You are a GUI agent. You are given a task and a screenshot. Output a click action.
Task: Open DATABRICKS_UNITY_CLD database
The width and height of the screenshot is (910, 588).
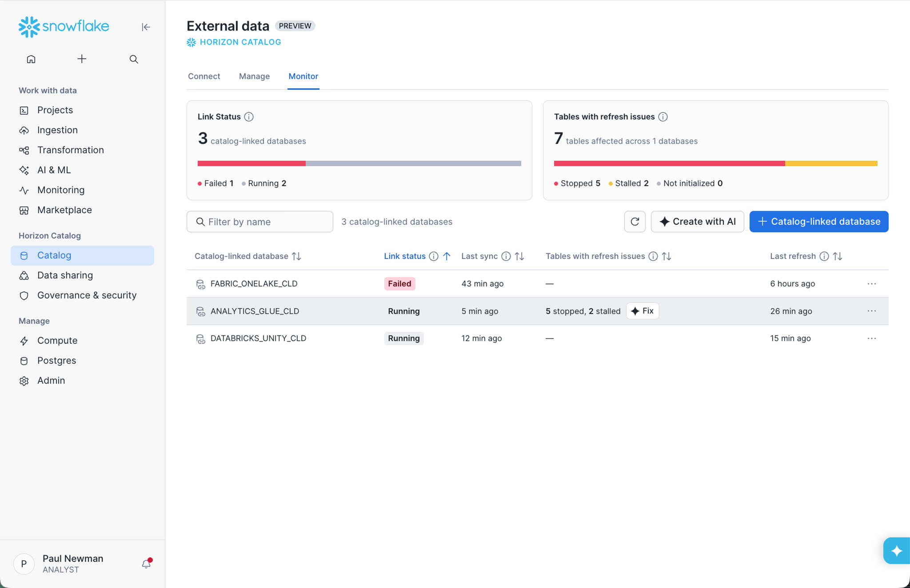[x=258, y=338]
